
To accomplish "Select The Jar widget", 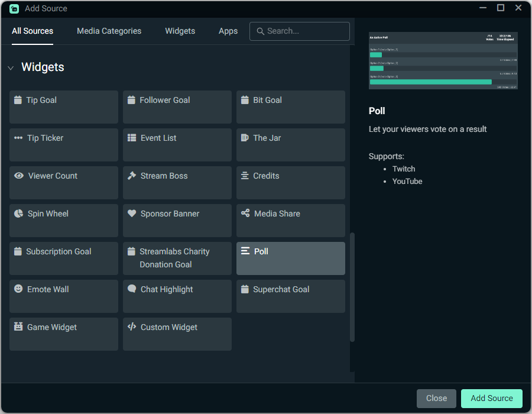I will 290,145.
